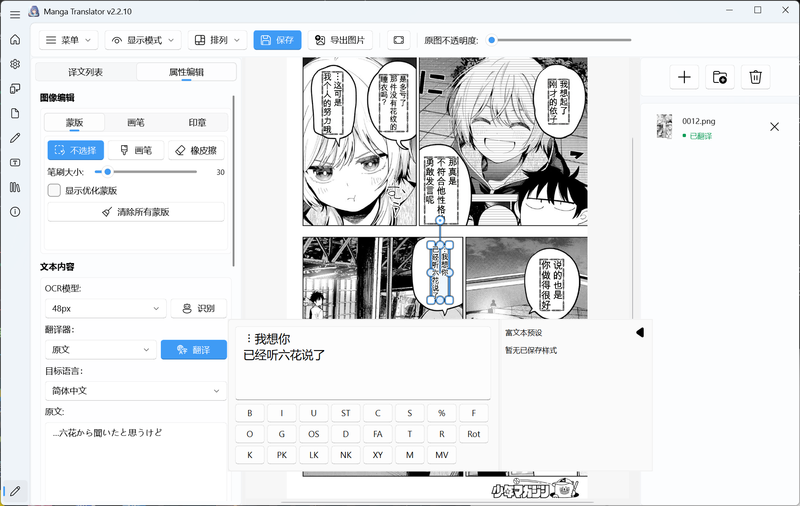Click the OS format button

tap(313, 434)
